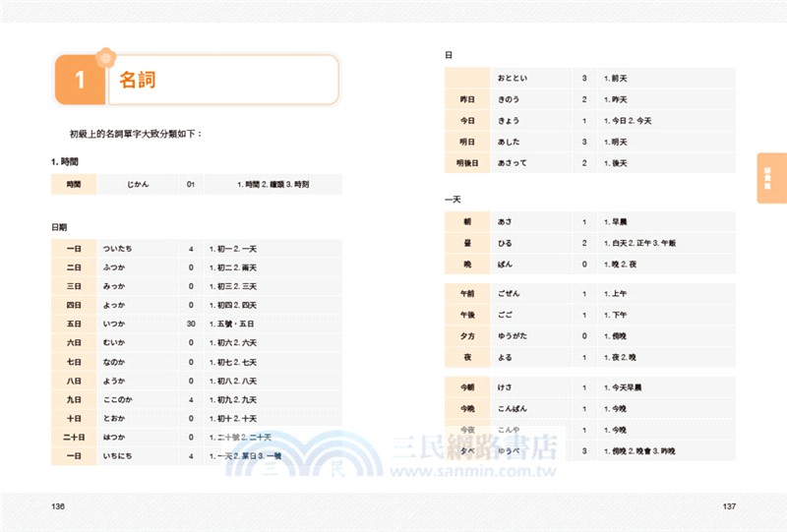Click the reading じかん
The height and width of the screenshot is (532, 787).
pyautogui.click(x=138, y=184)
